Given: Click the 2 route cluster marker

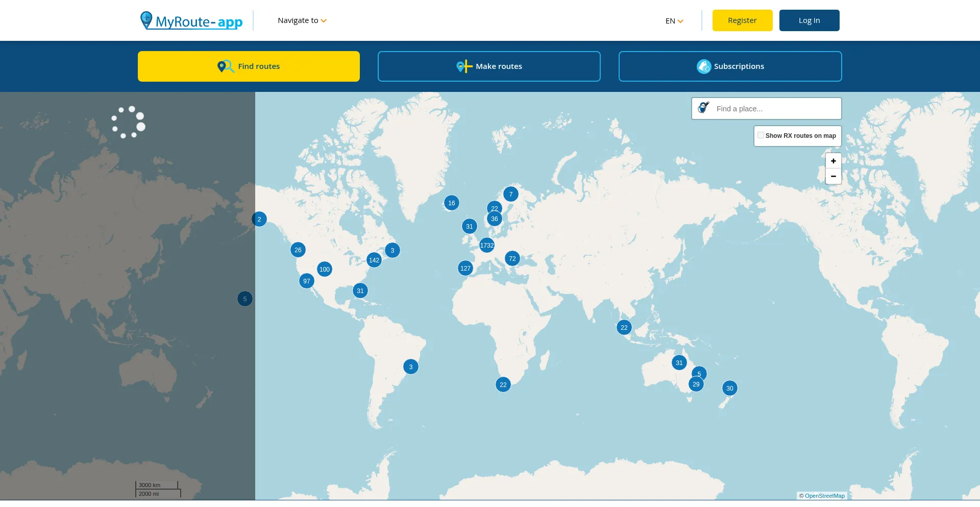Looking at the screenshot, I should (259, 220).
